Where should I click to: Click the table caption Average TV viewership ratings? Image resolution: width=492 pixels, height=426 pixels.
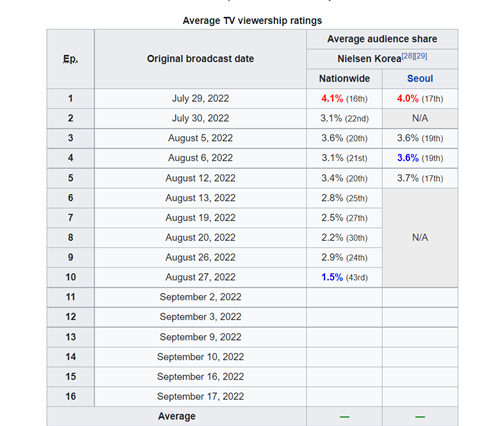[x=252, y=21]
